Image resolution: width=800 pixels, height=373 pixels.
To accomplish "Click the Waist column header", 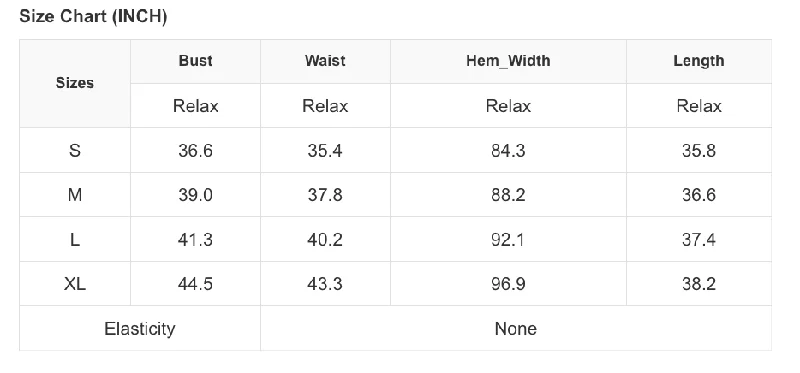I will coord(326,61).
